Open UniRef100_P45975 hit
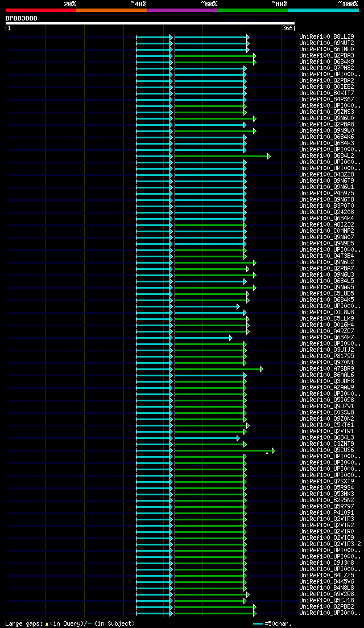Image resolution: width=364 pixels, height=628 pixels. point(326,194)
